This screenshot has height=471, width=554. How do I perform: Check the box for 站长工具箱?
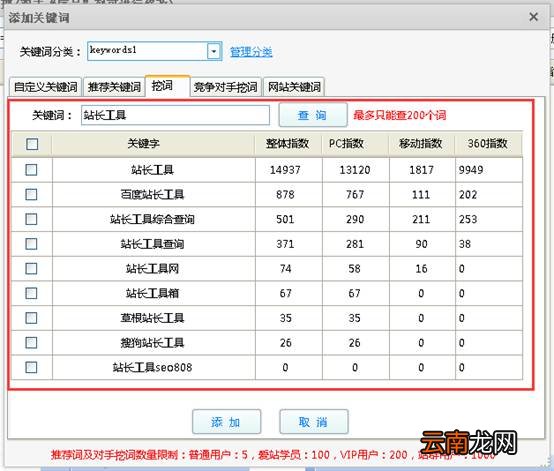click(x=31, y=293)
